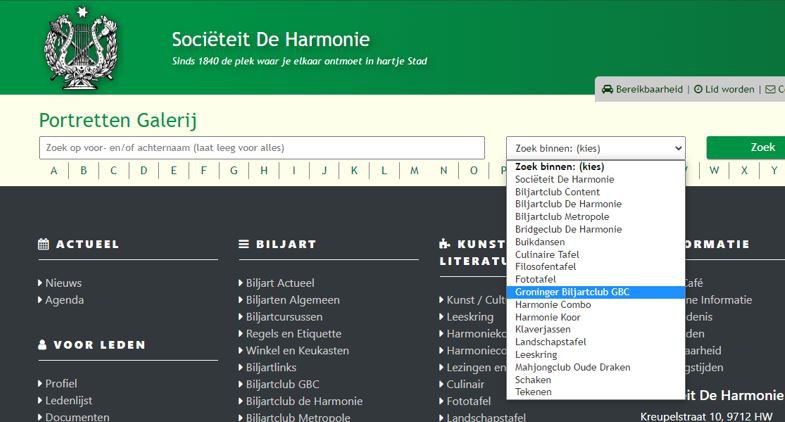This screenshot has height=422, width=785.
Task: Click the envelope icon in the top bar
Action: pos(770,89)
